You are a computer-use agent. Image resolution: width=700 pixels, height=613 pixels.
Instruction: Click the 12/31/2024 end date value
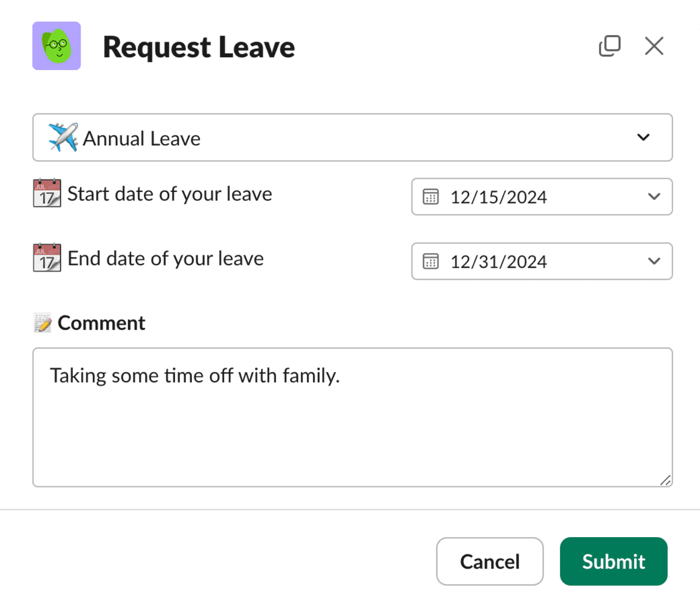coord(498,261)
